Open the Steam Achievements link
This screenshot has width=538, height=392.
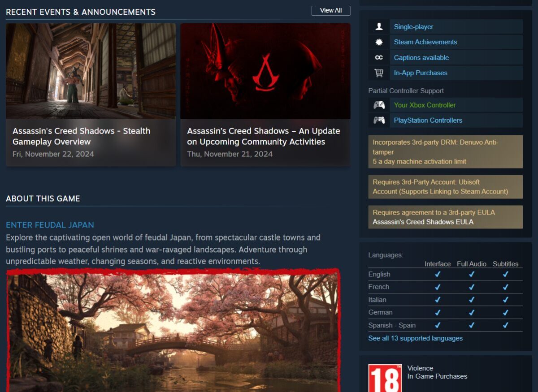tap(425, 42)
